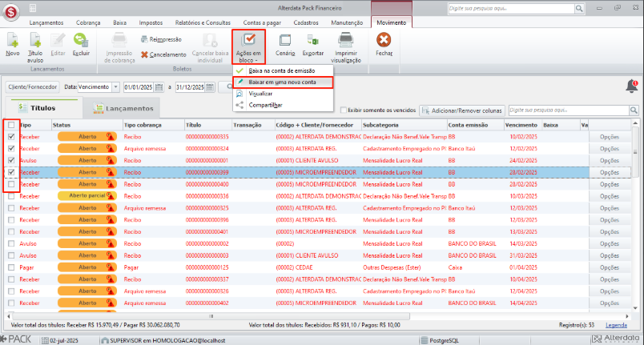Viewport: 644px width, 345px height.
Task: Check row with título 000000000000400
Action: tap(11, 184)
